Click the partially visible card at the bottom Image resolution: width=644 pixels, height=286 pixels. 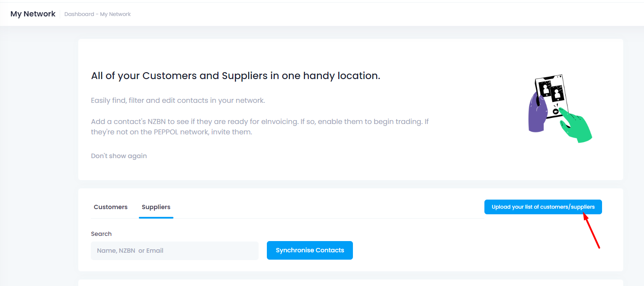(351, 283)
